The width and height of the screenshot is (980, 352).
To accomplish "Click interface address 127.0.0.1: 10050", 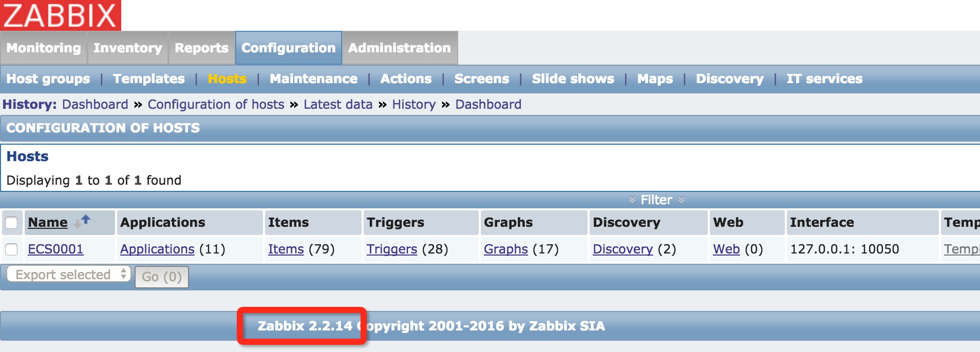I will point(844,249).
